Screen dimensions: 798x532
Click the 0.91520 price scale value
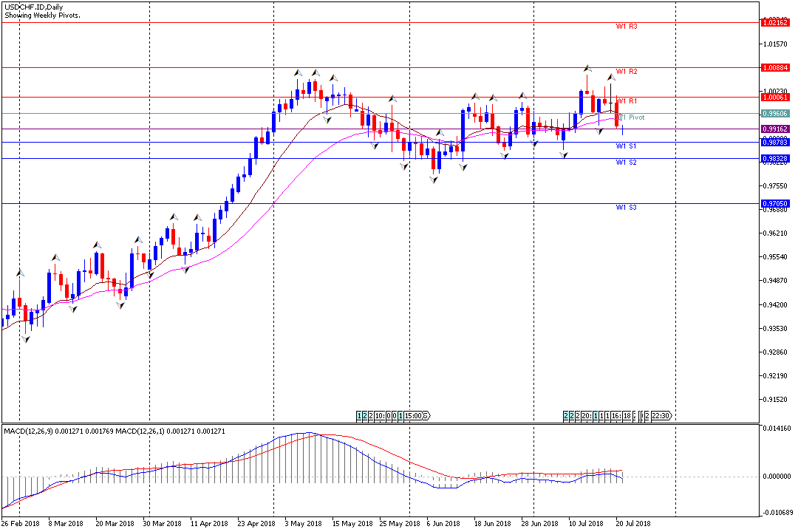(775, 400)
